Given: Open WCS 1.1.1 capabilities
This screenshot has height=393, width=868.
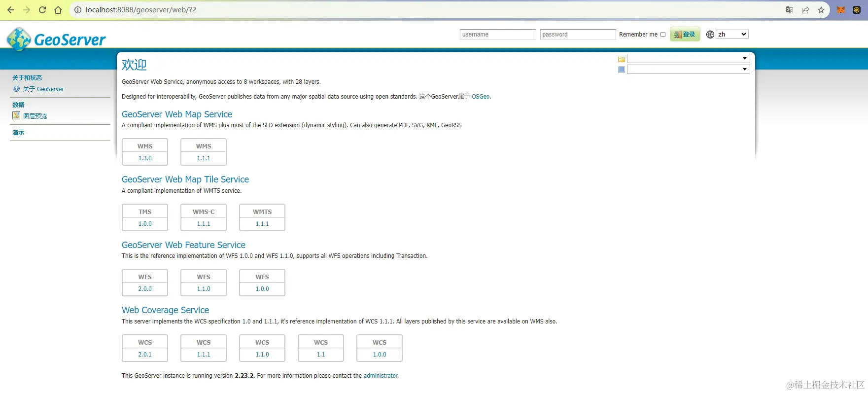Looking at the screenshot, I should (x=204, y=355).
